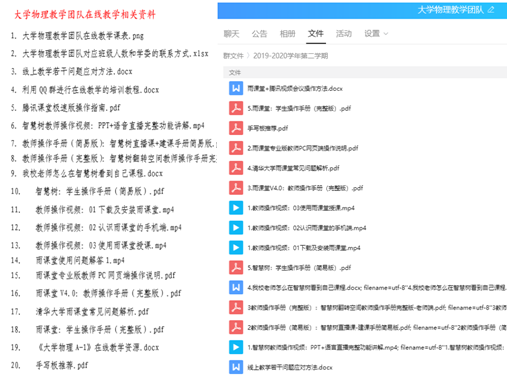Click the 2019-2020学年第二学期 folder breadcrumb
This screenshot has height=380, width=508.
[x=291, y=56]
